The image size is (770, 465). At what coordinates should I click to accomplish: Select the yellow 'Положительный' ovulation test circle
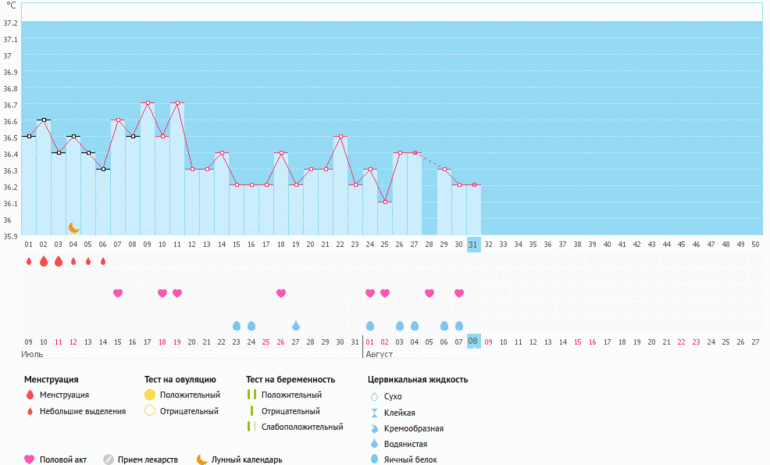pos(150,396)
